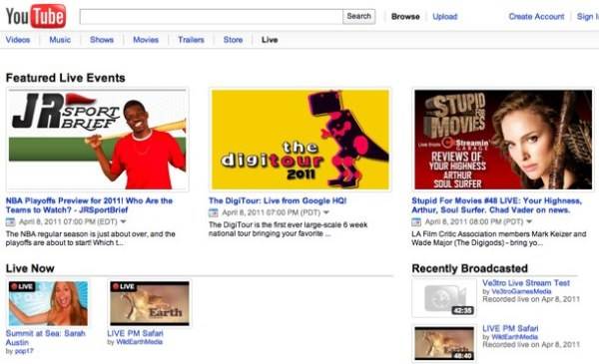Click LIVE badge on Earth safari thumbnail
599x364 pixels.
click(124, 286)
